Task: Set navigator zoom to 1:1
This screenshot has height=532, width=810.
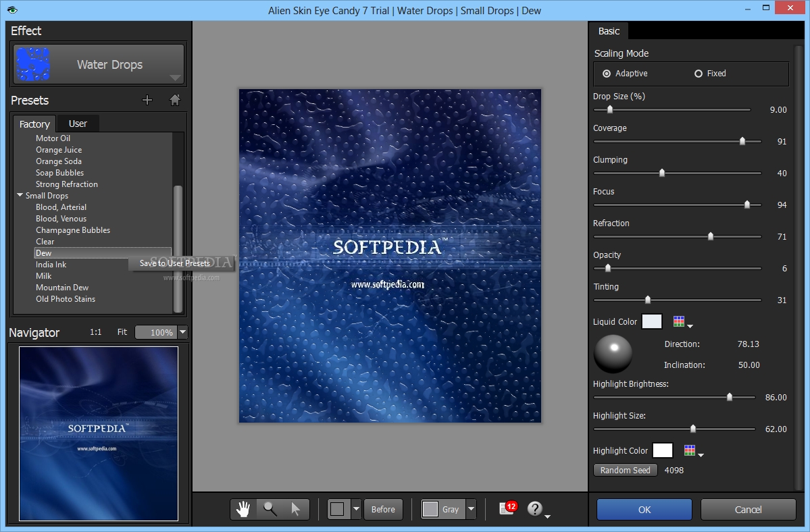Action: (95, 332)
